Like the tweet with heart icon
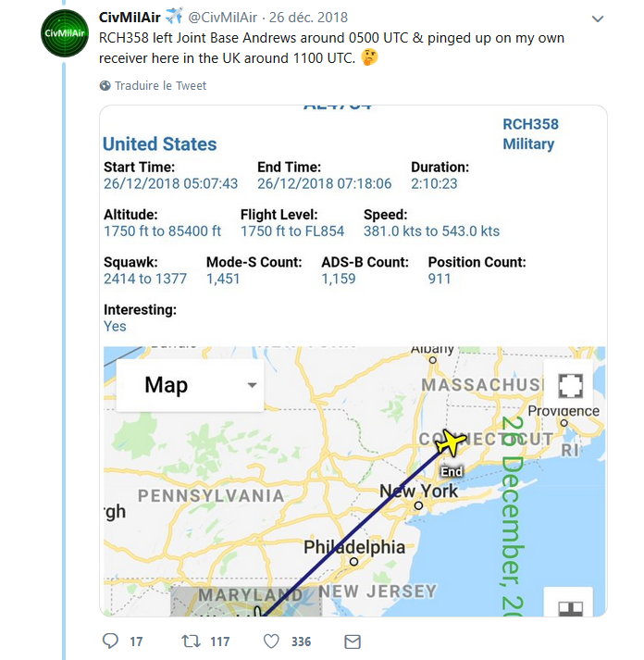Viewport: 644px width, 660px height. [x=272, y=641]
